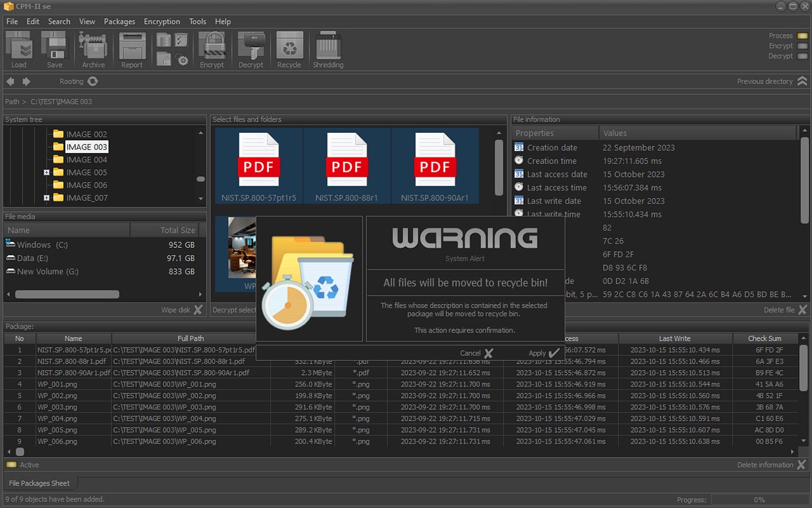Screen dimensions: 812x508
Task: Click the System tree scroll up arrow
Action: (x=201, y=133)
